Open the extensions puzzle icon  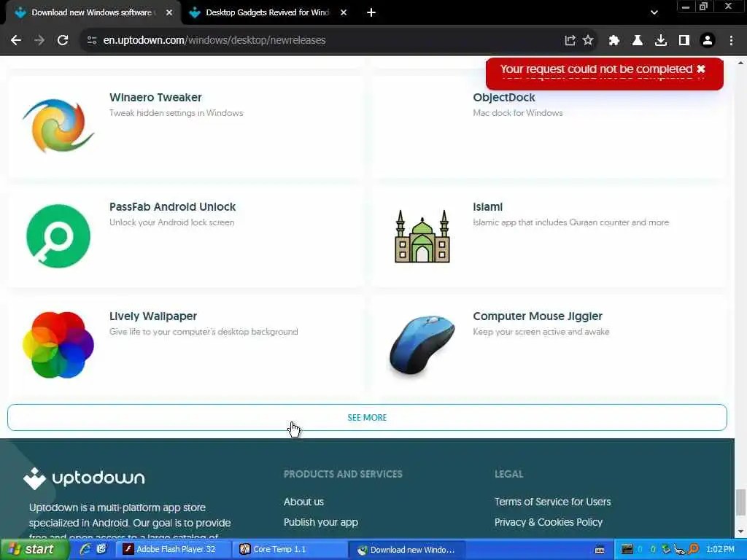click(614, 41)
